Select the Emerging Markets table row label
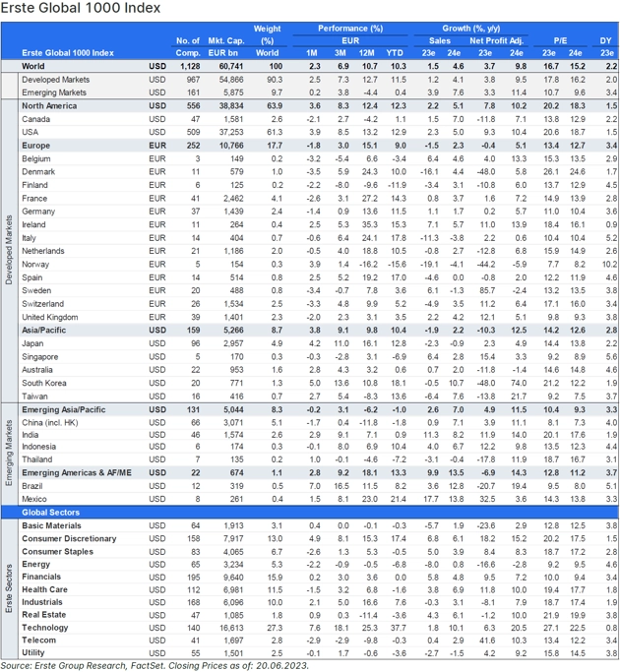The width and height of the screenshot is (620, 672). click(54, 92)
